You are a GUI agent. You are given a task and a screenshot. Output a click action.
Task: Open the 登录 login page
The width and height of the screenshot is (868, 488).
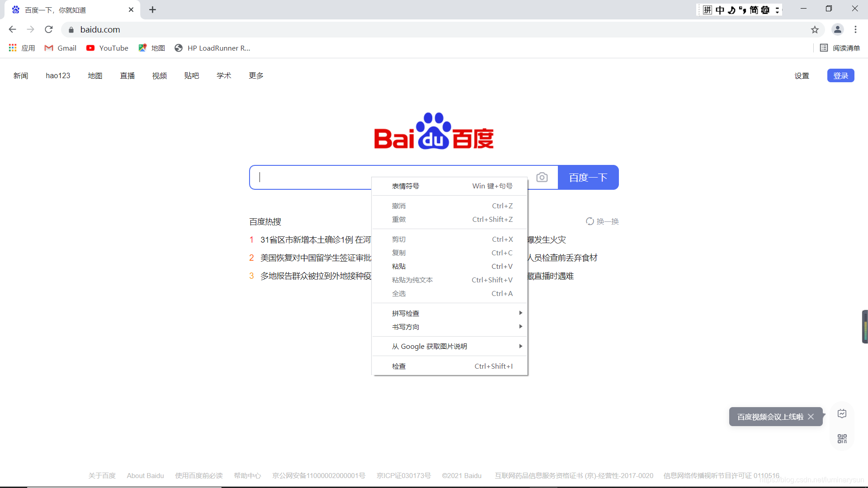[x=841, y=75]
